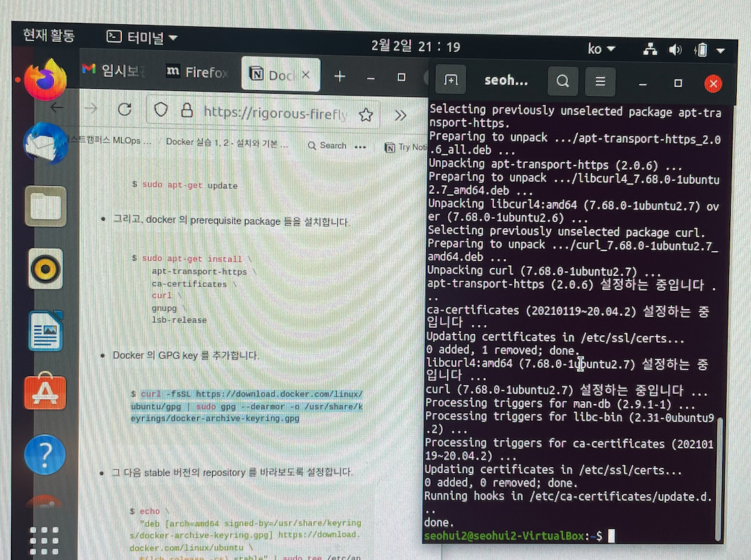Click 'Running hooks' terminal output line

coord(568,496)
